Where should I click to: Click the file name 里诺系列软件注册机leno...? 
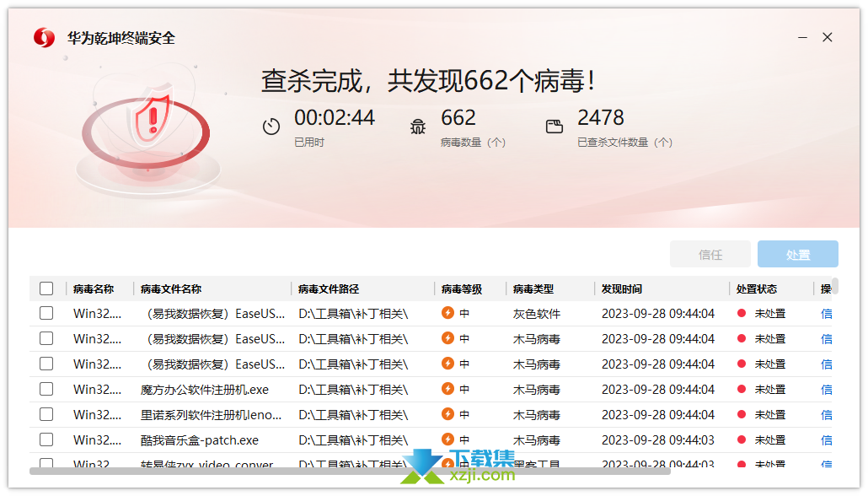pyautogui.click(x=211, y=415)
